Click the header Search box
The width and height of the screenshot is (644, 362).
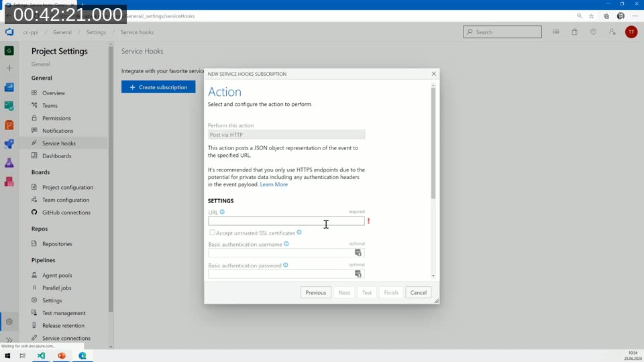[x=502, y=32]
